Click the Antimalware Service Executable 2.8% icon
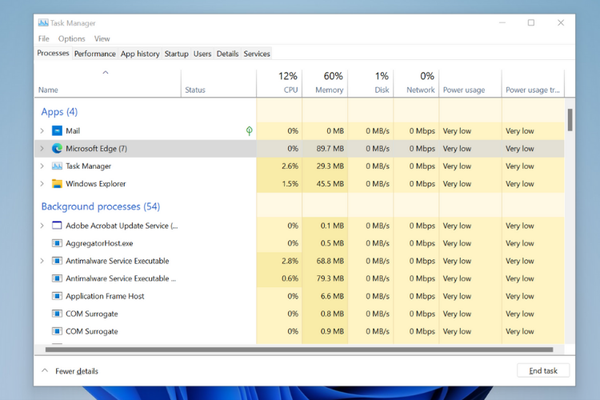 point(57,261)
